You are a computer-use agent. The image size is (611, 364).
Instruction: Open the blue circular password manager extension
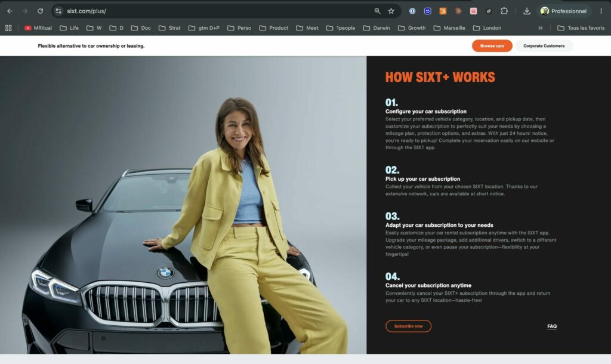(x=412, y=11)
